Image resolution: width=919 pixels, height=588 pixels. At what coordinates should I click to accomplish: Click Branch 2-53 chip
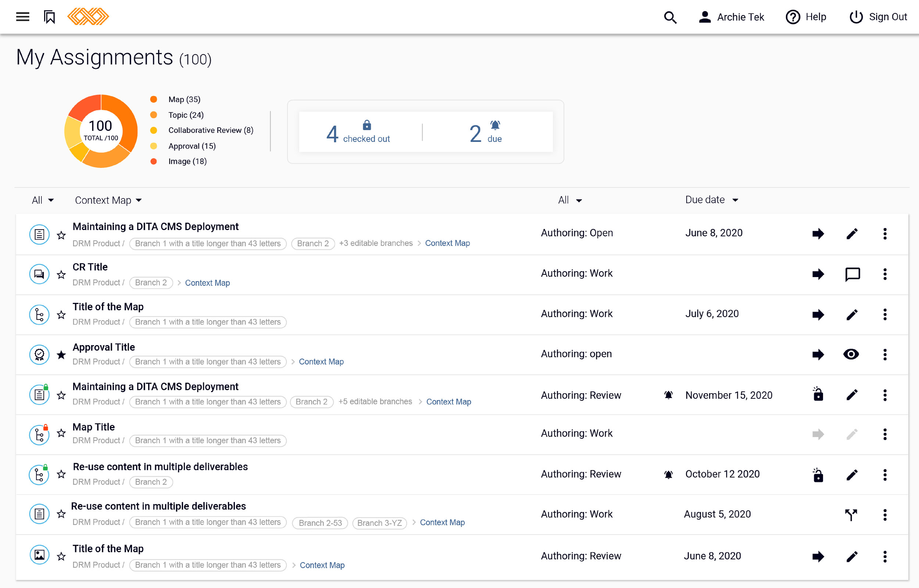[x=320, y=523]
